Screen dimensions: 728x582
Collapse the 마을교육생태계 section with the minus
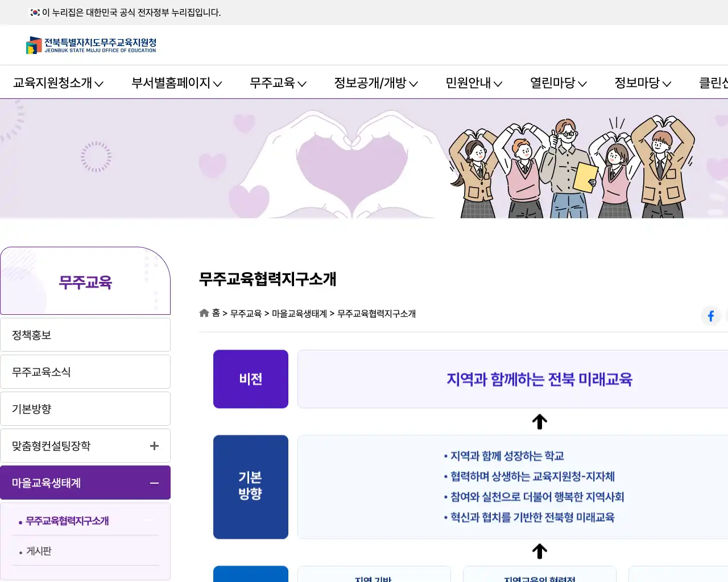pyautogui.click(x=154, y=483)
